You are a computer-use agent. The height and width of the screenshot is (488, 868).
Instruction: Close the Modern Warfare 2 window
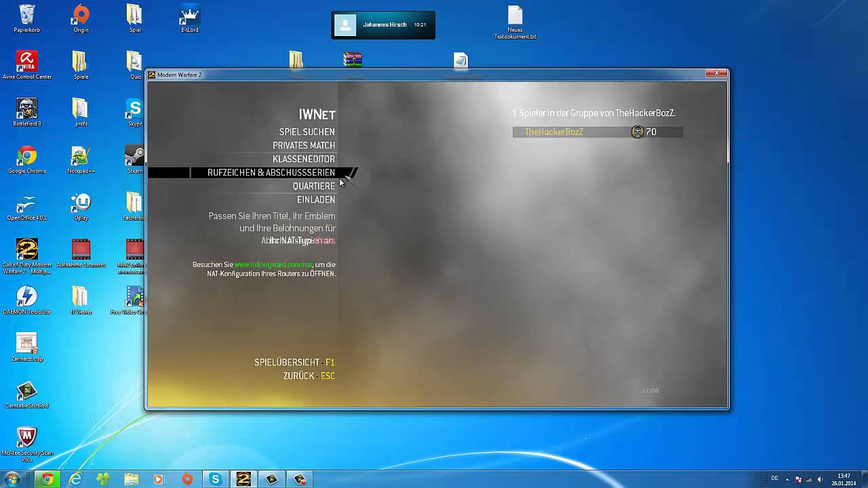click(715, 74)
